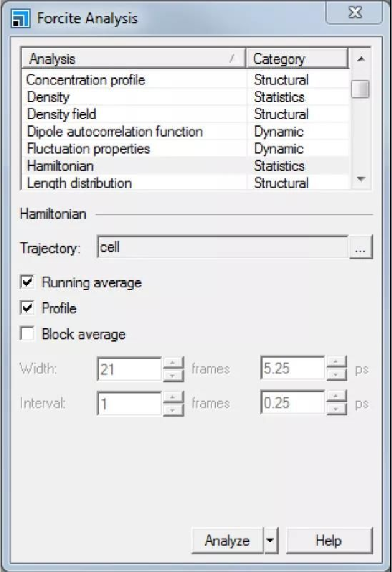Image resolution: width=392 pixels, height=572 pixels.
Task: Sort list by Analysis column header
Action: tap(133, 59)
